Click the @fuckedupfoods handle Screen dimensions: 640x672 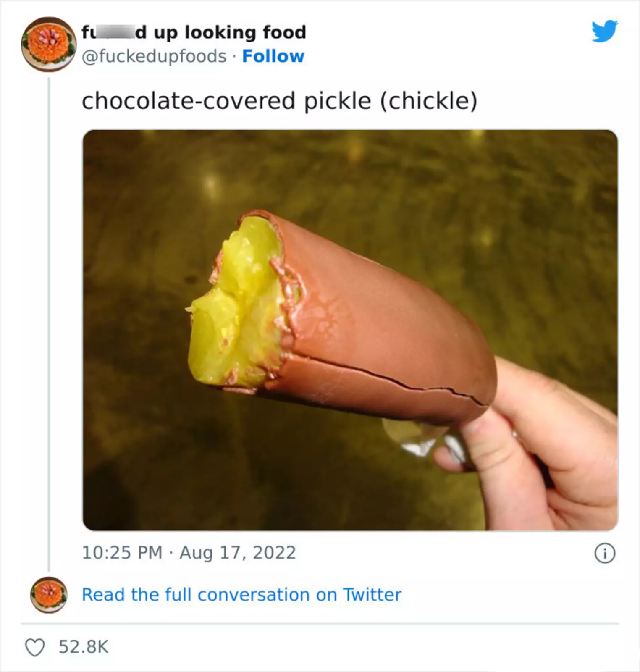[154, 56]
